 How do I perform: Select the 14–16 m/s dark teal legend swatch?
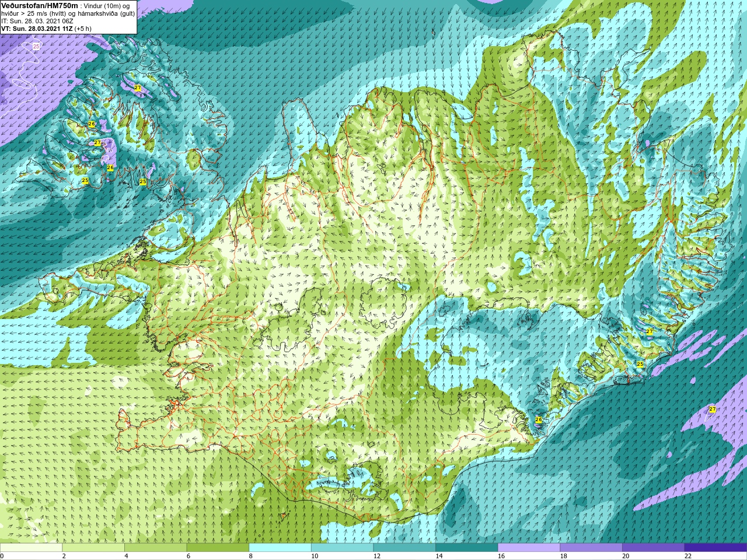pos(467,548)
